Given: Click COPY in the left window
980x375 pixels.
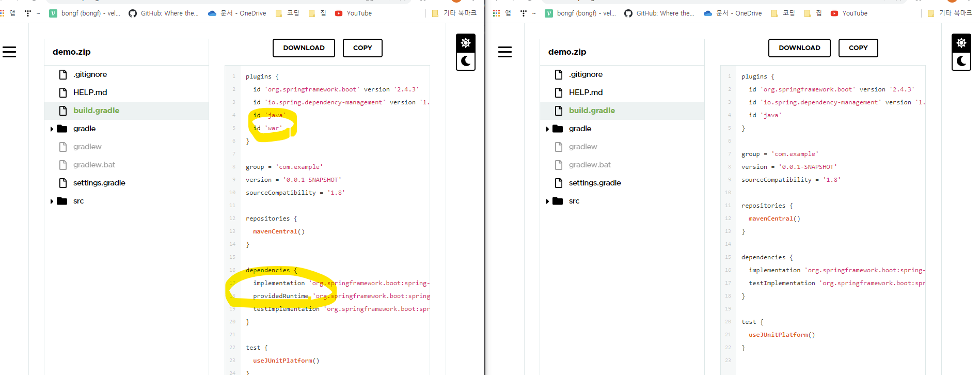Looking at the screenshot, I should coord(362,48).
